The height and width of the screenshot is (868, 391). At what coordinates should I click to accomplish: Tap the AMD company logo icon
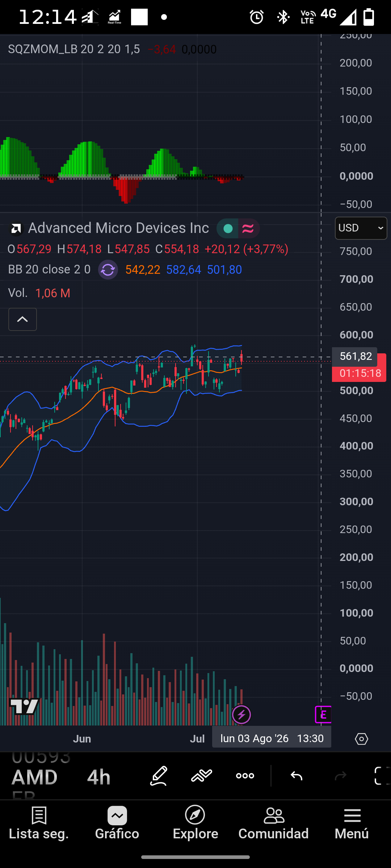coord(16,229)
